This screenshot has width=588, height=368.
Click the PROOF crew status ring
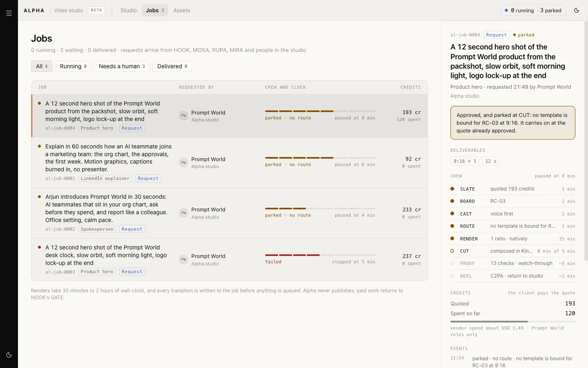click(452, 263)
